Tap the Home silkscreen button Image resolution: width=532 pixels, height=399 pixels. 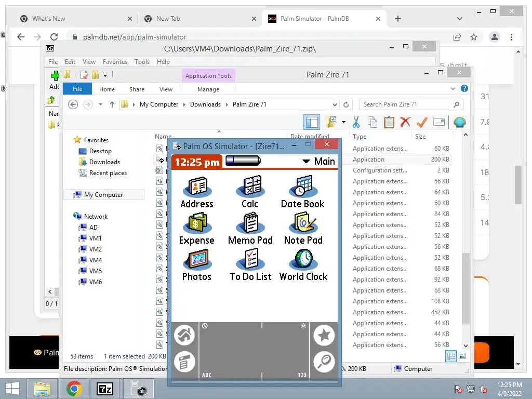(184, 335)
